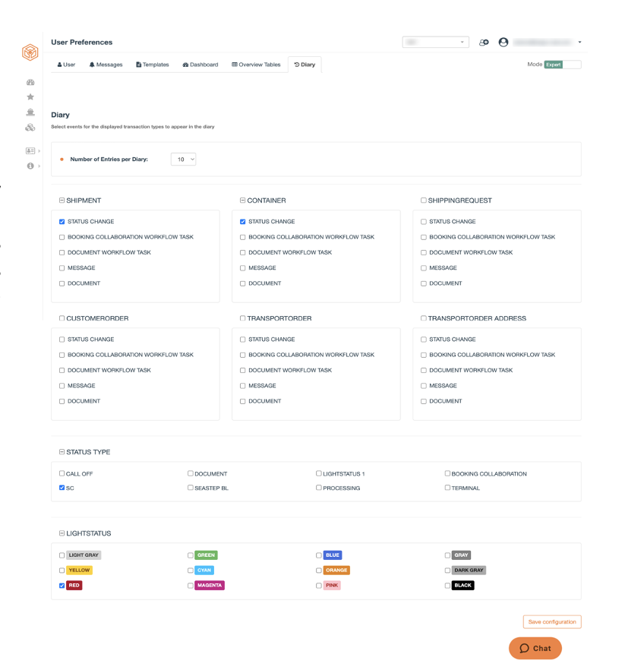Uncheck the RED lightstatus checkbox
Viewport: 644px width, 670px height.
62,586
